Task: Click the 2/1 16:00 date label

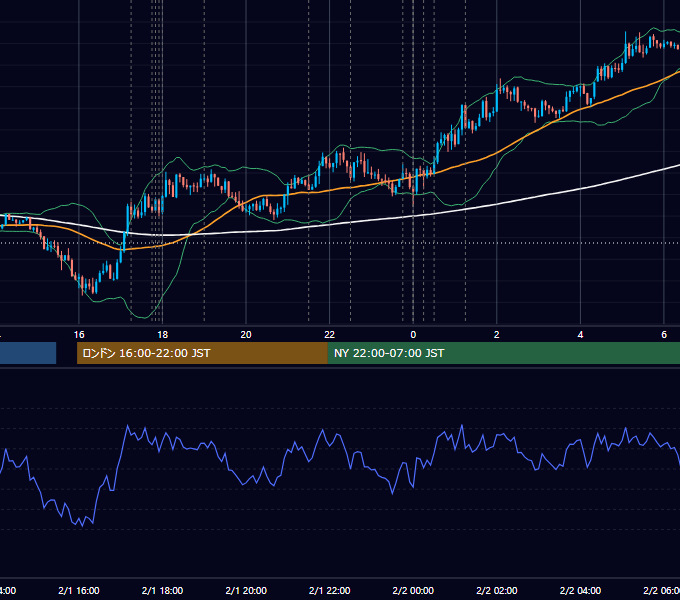Action: [79, 590]
